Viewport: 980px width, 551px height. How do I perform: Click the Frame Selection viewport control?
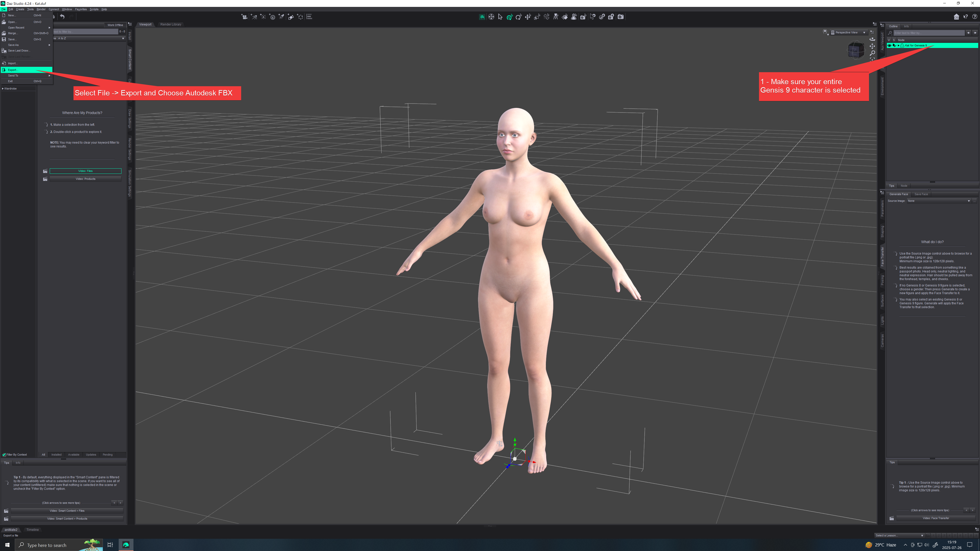pos(872,59)
